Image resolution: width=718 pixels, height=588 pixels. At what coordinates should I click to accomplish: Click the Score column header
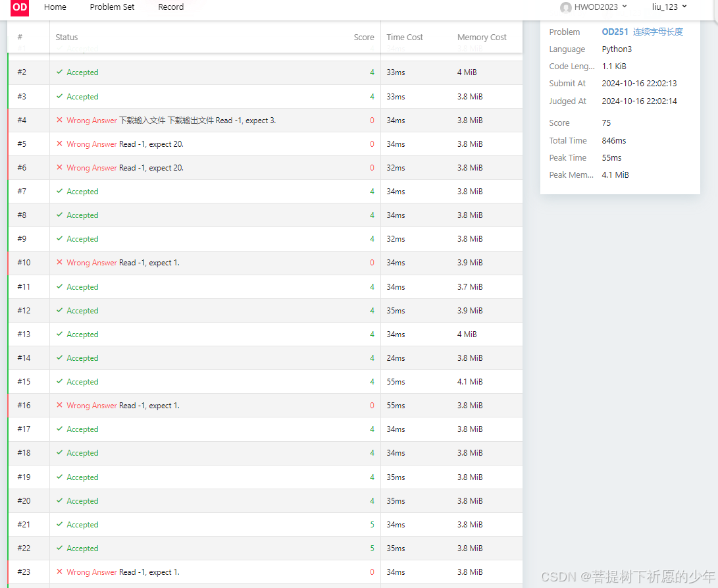click(363, 37)
